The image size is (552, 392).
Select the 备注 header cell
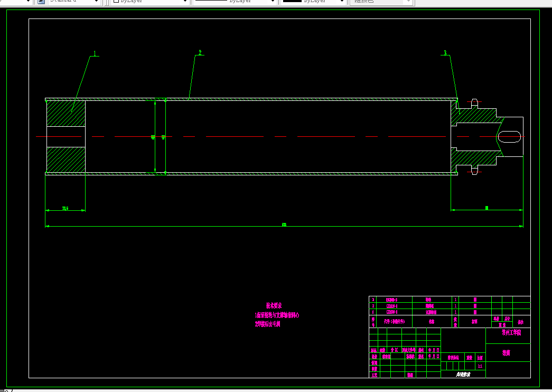click(521, 322)
